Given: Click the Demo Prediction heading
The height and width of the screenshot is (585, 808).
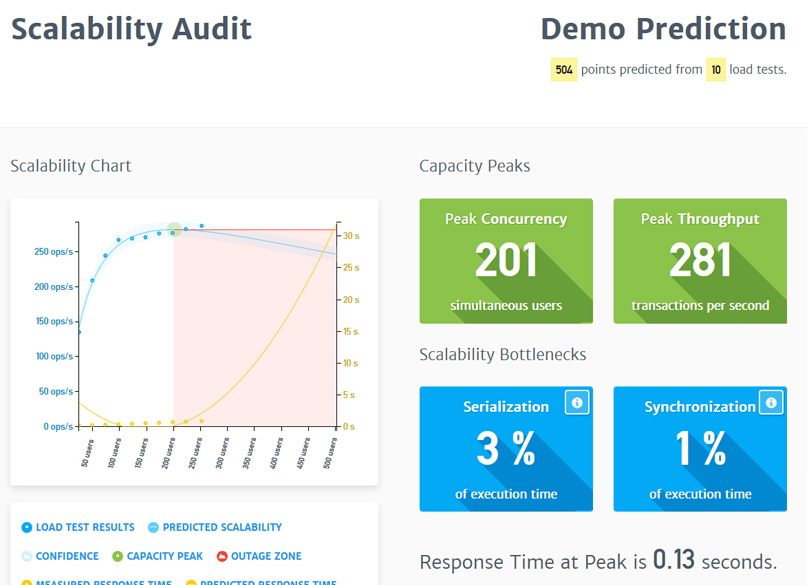Looking at the screenshot, I should (663, 29).
